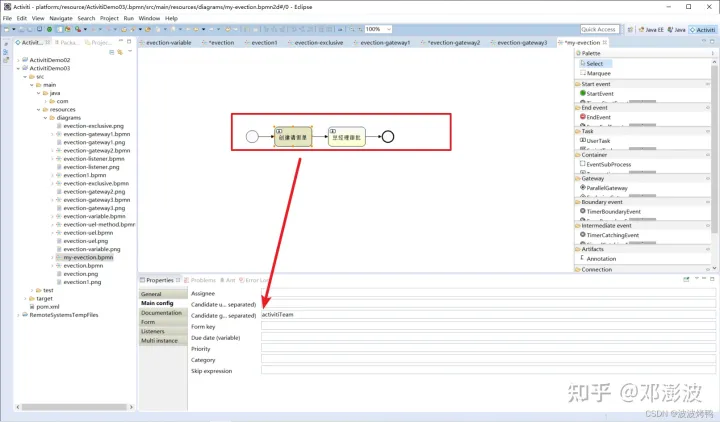Select the Marquee selection tool
Screen dimensions: 720x422
pyautogui.click(x=599, y=73)
